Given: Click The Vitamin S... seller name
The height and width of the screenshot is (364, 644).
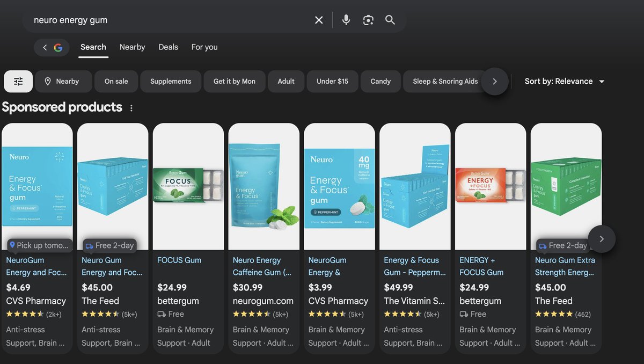Looking at the screenshot, I should coord(414,301).
